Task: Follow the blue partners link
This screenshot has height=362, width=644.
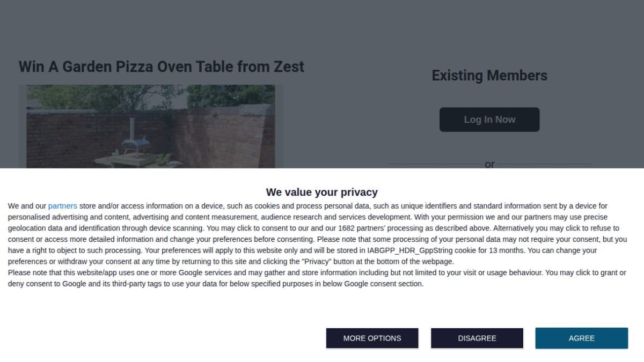Action: 63,206
